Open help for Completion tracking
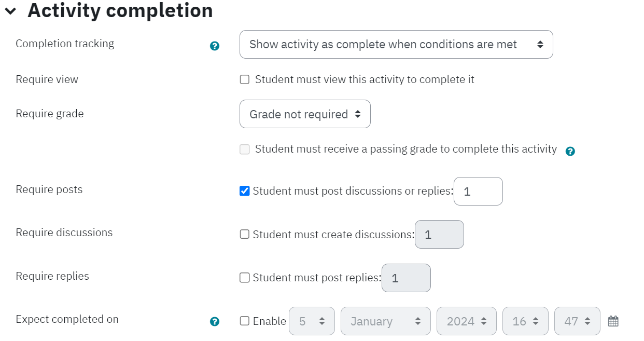The image size is (644, 341). (x=215, y=46)
